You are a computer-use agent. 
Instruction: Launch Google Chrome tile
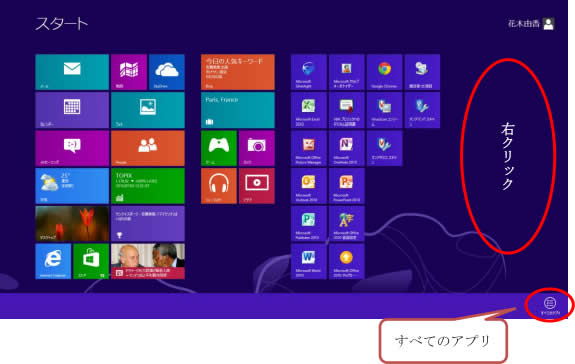pos(384,72)
